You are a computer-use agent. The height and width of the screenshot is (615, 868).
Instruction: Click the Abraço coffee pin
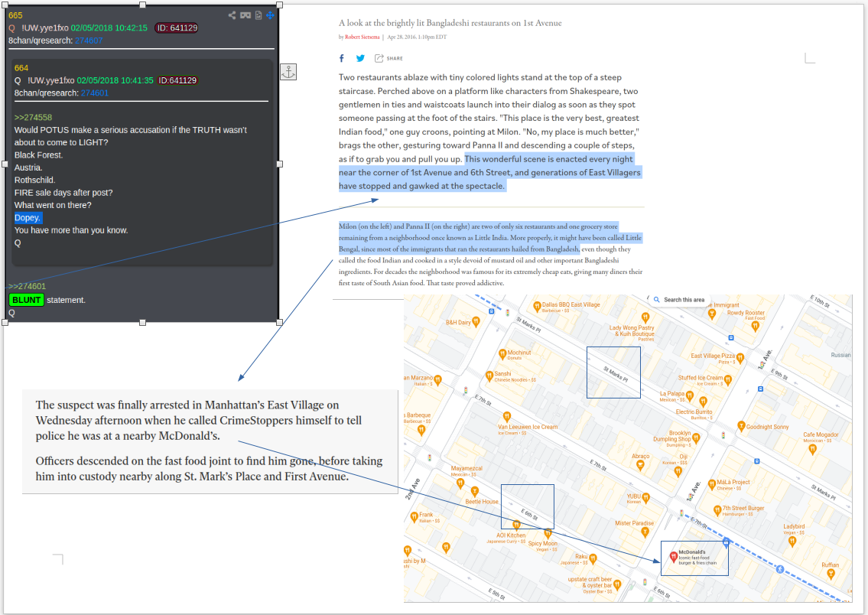pyautogui.click(x=640, y=465)
